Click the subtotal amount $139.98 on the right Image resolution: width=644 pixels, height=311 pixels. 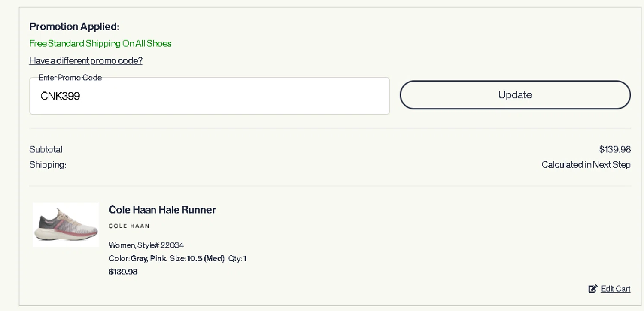615,149
